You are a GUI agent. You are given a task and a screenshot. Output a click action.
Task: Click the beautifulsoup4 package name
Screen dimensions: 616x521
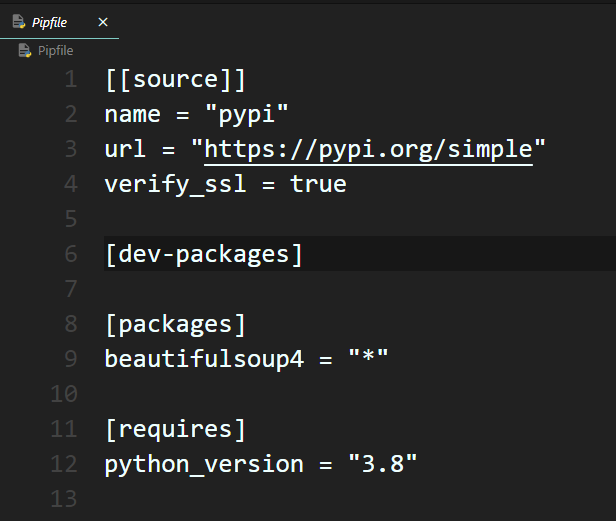coord(203,359)
